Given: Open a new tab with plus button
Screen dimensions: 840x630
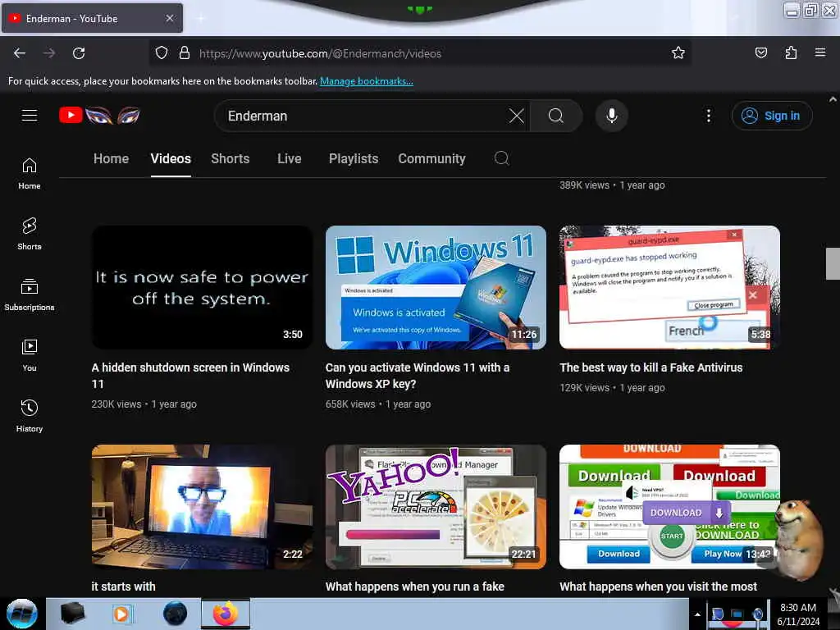Looking at the screenshot, I should pos(200,18).
